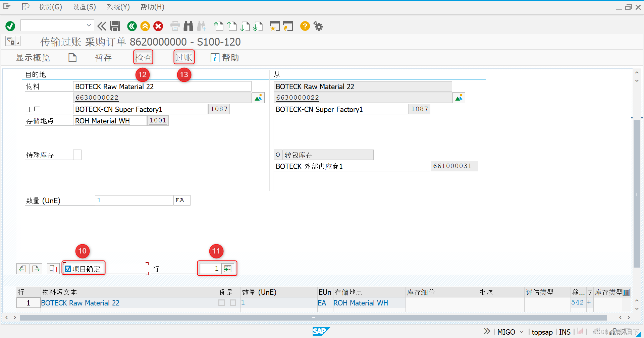
Task: Click the Previous Page icon
Action: point(232,26)
